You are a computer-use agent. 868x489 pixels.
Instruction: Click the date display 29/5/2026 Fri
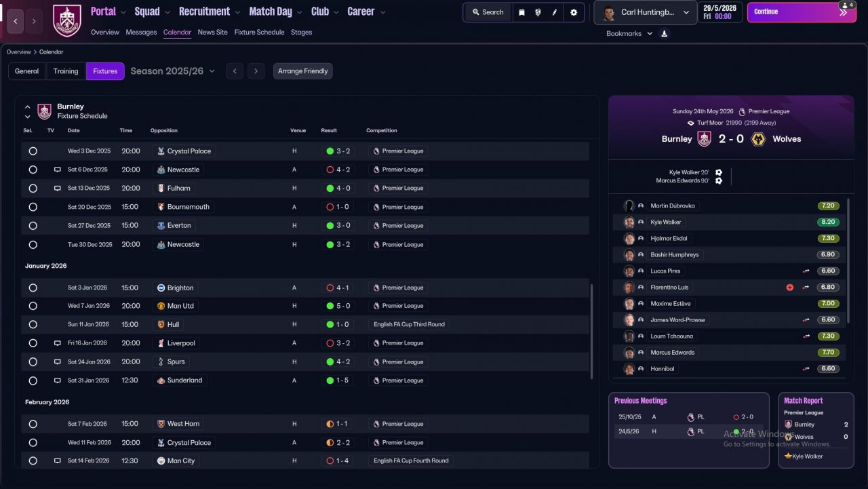(721, 12)
